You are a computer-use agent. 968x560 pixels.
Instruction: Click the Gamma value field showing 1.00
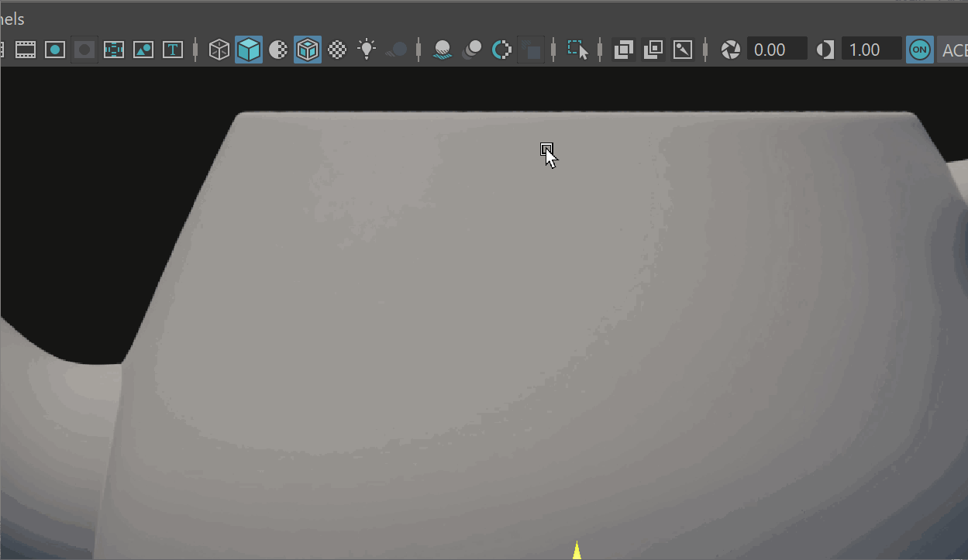(871, 50)
